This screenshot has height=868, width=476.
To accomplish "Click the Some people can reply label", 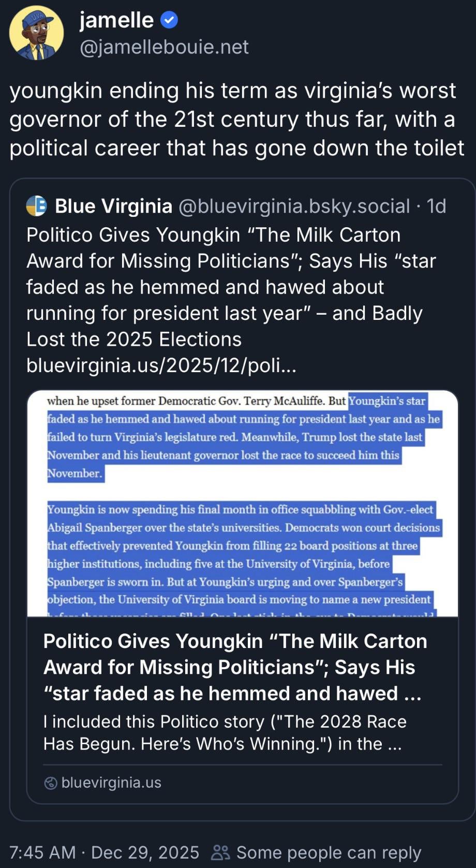I will [x=329, y=852].
